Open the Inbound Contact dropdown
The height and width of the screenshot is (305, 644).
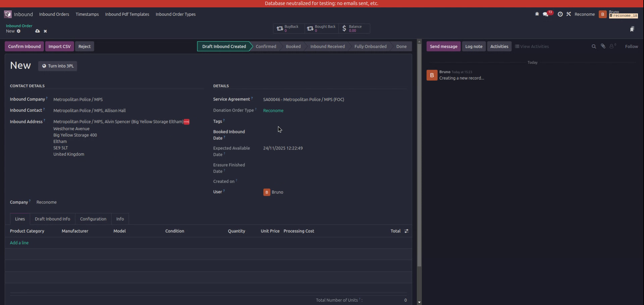click(x=89, y=110)
